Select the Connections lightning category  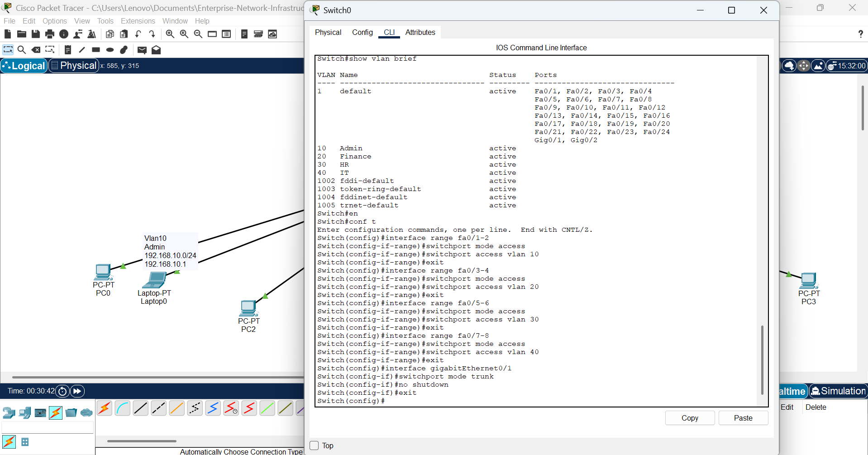pos(56,412)
